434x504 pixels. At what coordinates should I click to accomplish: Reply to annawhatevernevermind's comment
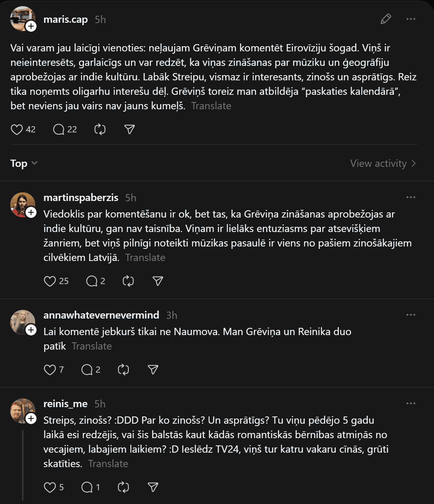[x=87, y=370]
